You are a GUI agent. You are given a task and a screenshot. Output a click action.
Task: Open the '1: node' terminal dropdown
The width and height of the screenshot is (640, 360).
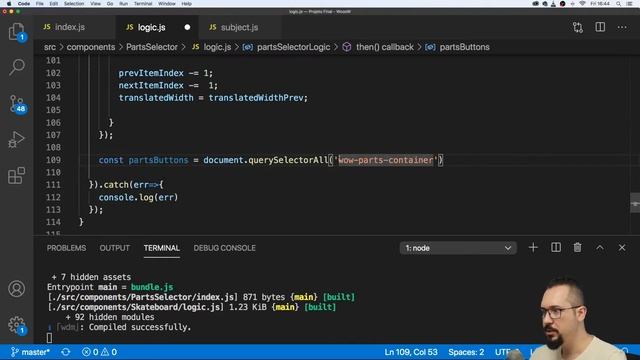point(458,248)
